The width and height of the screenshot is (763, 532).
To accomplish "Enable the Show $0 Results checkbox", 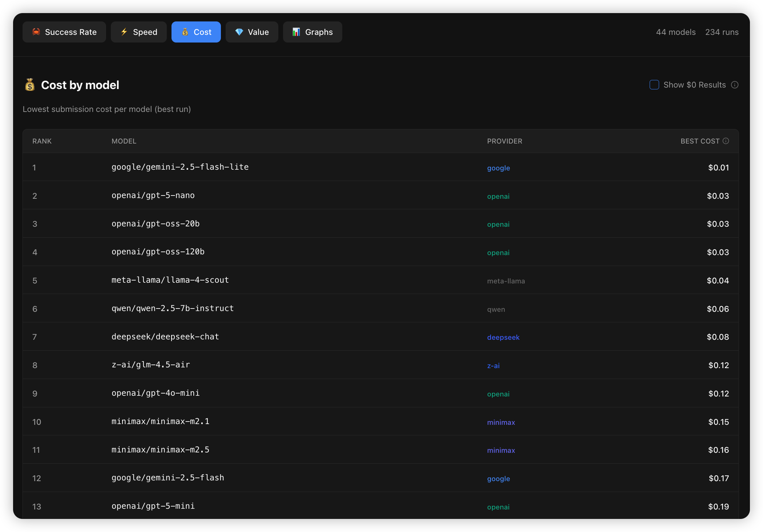I will click(654, 85).
